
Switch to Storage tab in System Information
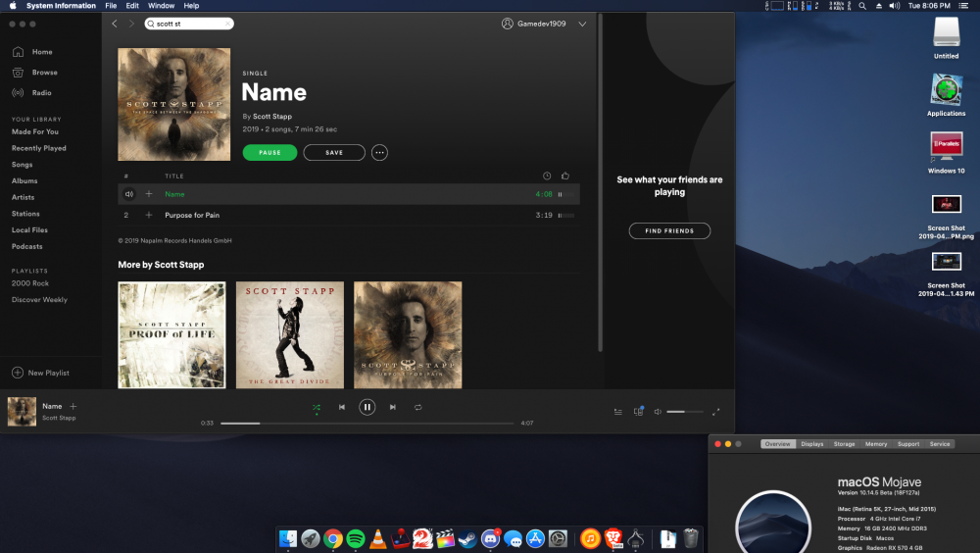coord(844,444)
